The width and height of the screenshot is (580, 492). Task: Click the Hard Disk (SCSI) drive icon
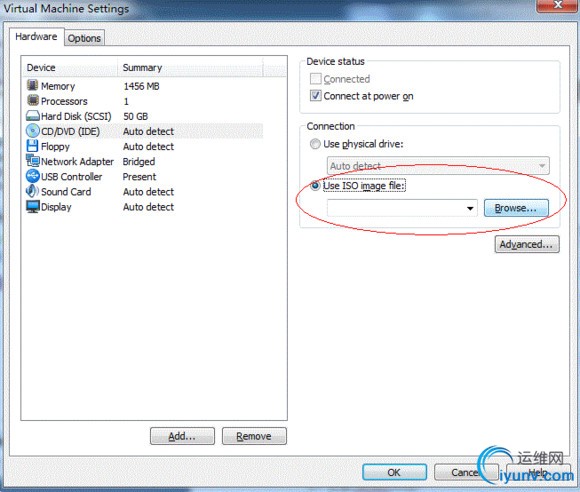(33, 116)
